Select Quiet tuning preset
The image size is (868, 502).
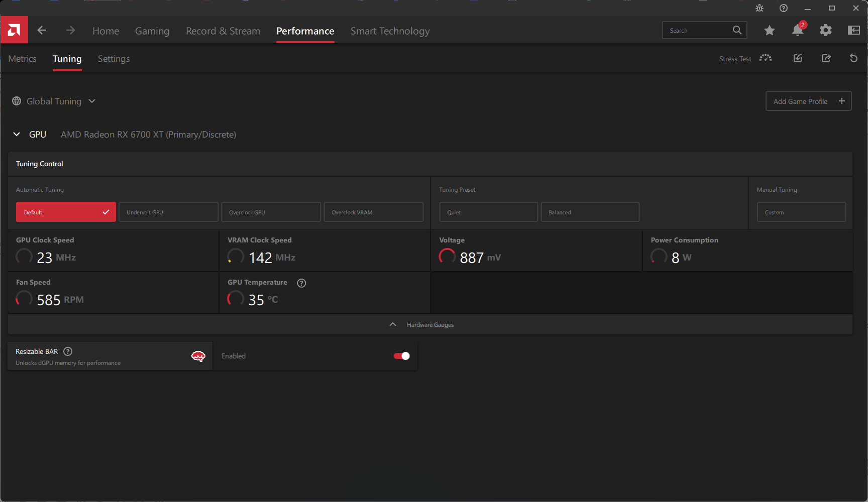click(488, 212)
